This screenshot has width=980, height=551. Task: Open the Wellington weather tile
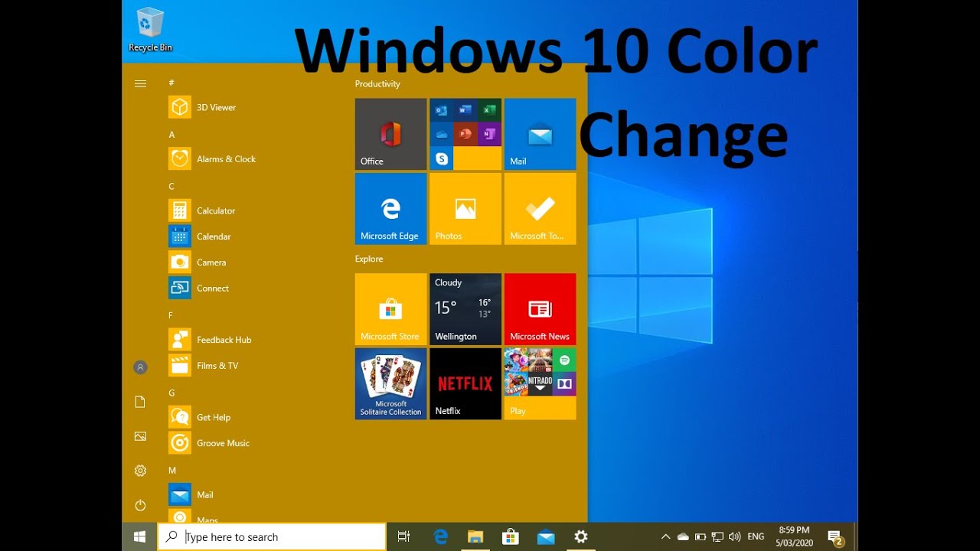point(465,309)
